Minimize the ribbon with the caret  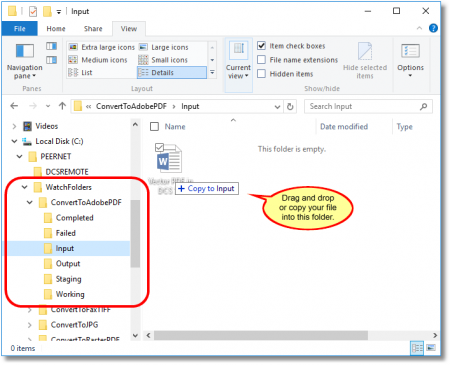tap(419, 28)
